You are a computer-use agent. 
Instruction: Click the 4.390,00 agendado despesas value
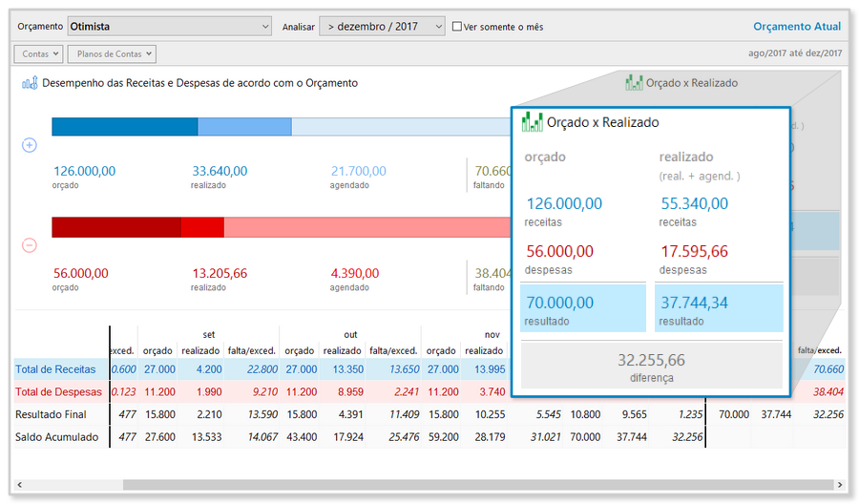coord(354,273)
